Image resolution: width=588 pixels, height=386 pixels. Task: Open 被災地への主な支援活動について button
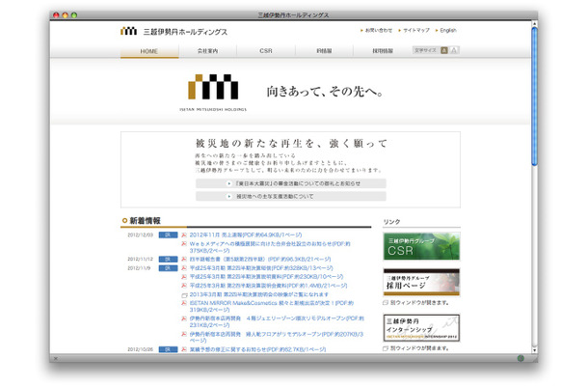[290, 197]
